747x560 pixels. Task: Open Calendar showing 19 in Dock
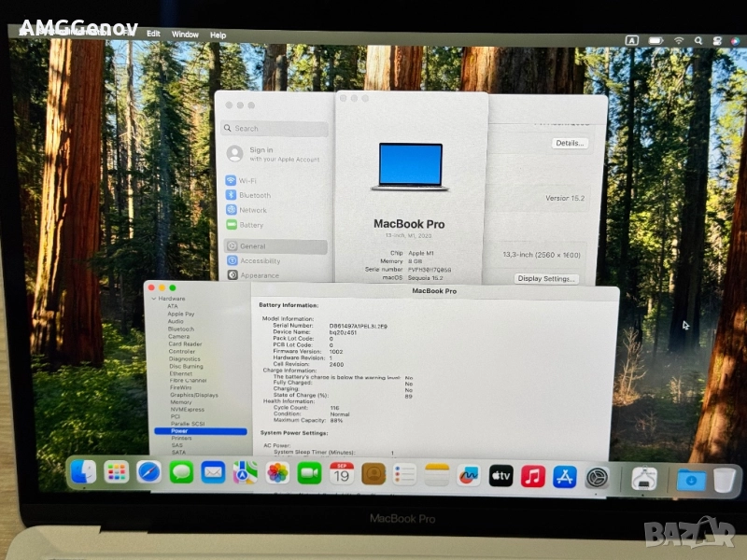342,474
